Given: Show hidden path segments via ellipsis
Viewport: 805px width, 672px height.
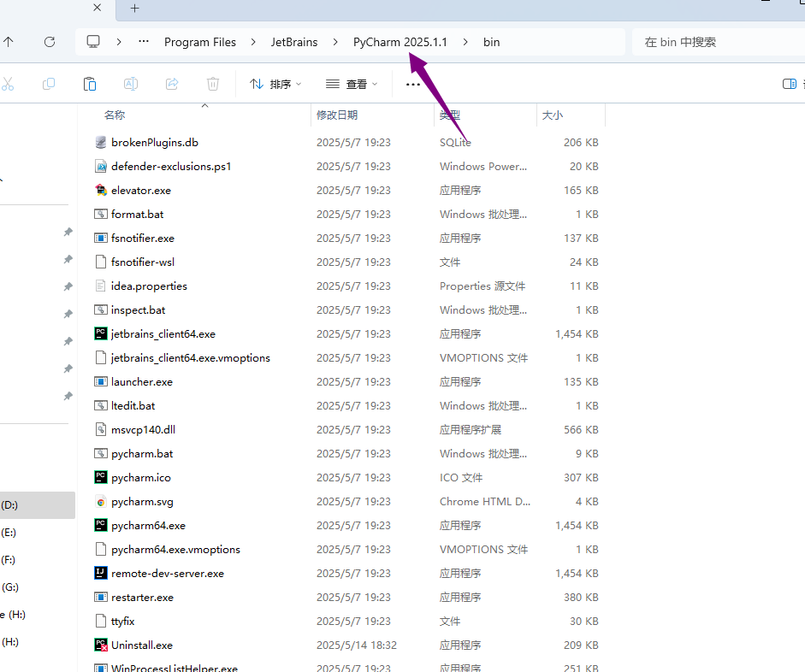Looking at the screenshot, I should pyautogui.click(x=144, y=42).
